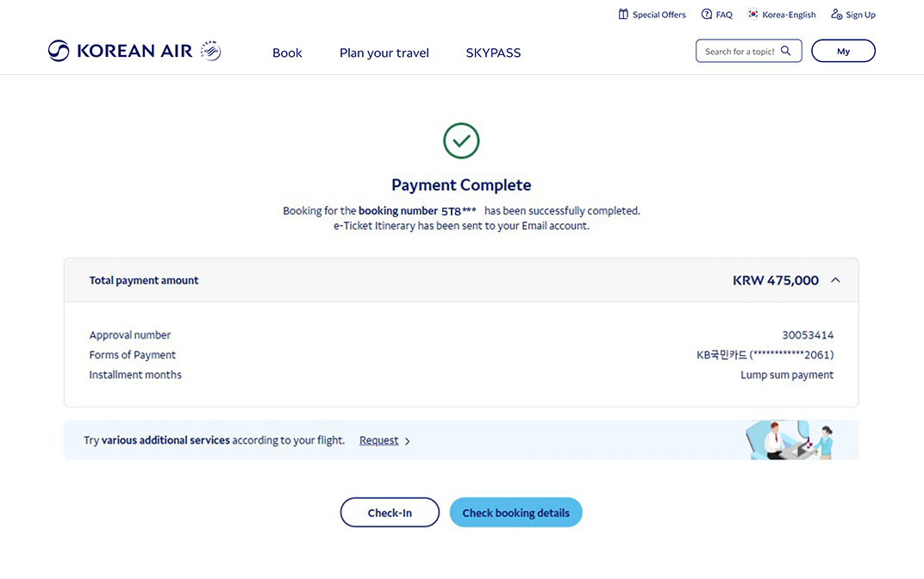Screen dimensions: 924x579
Task: Click the green payment success checkmark icon
Action: [461, 140]
